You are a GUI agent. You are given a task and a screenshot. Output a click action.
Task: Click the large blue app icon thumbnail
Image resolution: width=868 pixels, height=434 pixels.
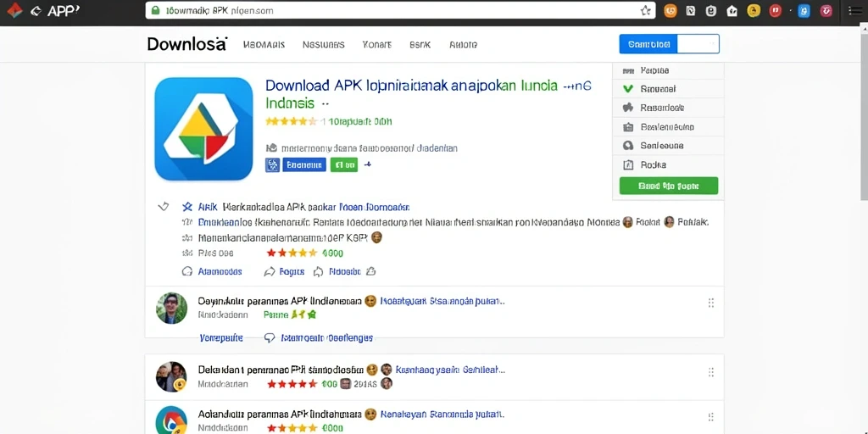click(x=203, y=129)
